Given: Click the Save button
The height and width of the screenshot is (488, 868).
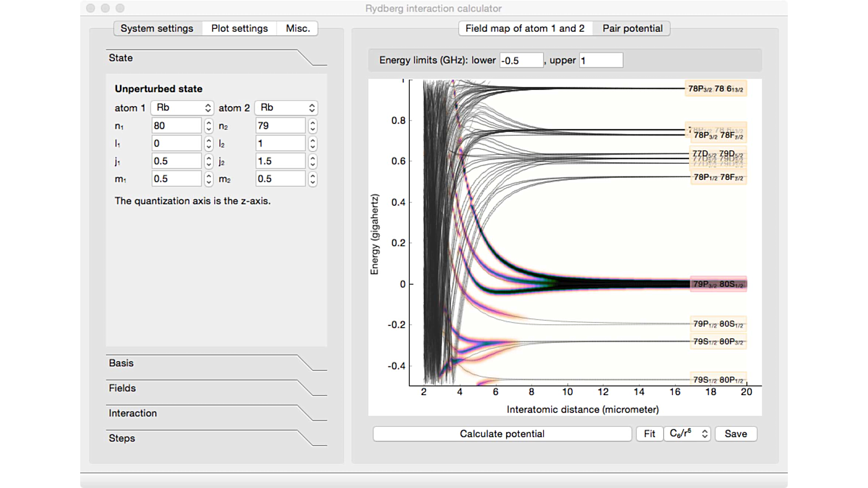Looking at the screenshot, I should (736, 433).
